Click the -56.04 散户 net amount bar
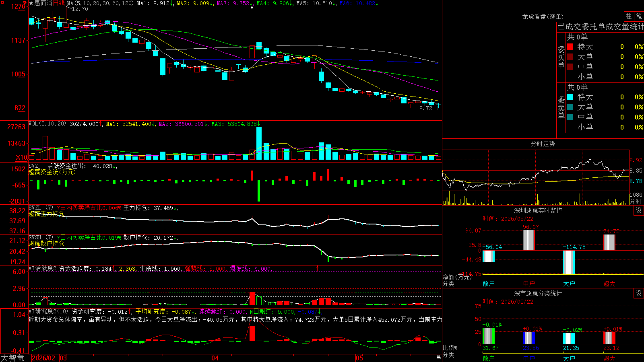 pos(489,256)
